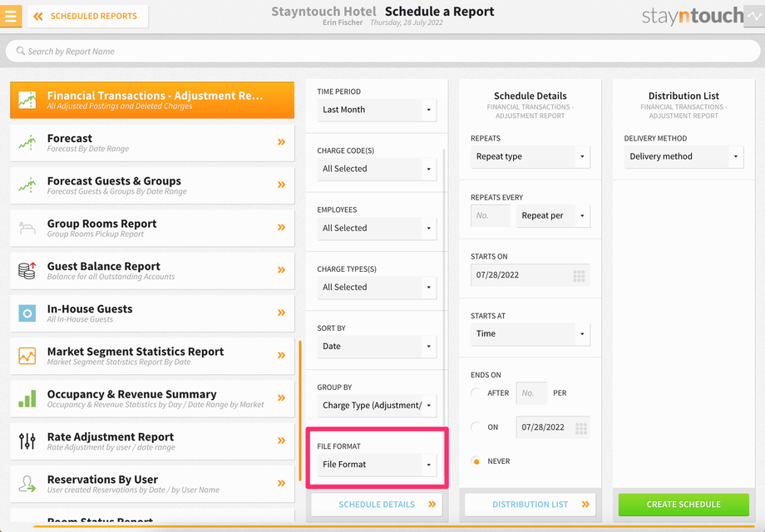
Task: Open the Sort By dropdown
Action: point(377,346)
